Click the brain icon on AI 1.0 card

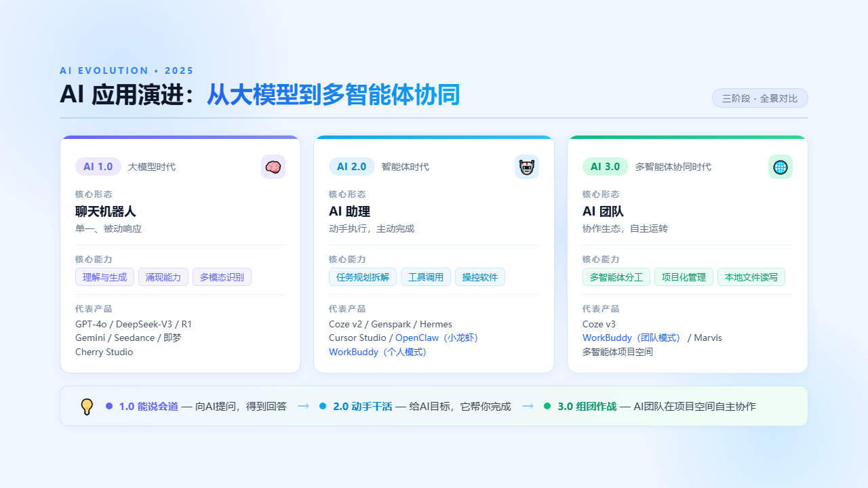click(273, 167)
